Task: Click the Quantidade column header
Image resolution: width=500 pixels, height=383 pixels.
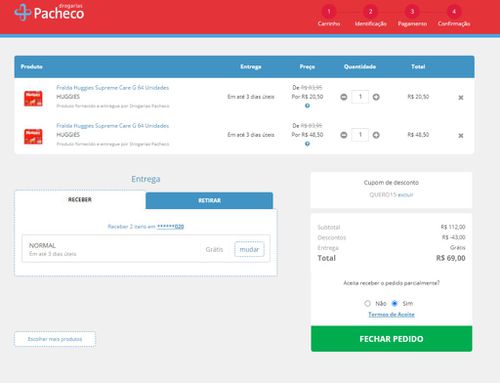Action: click(x=360, y=67)
